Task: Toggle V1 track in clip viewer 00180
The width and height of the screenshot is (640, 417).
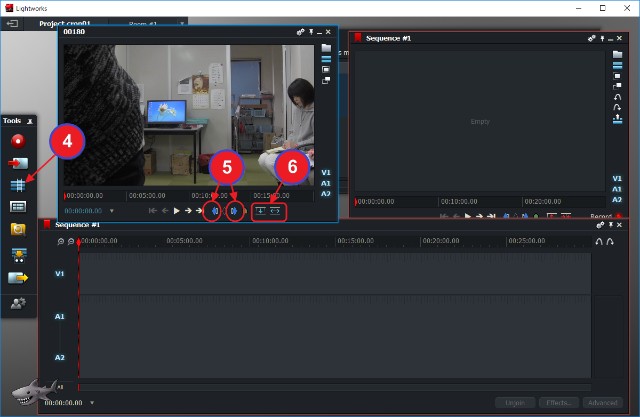Action: [326, 173]
